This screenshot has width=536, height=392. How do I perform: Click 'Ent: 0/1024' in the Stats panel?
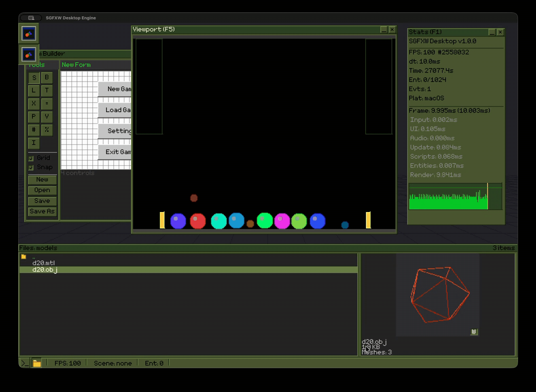[427, 80]
